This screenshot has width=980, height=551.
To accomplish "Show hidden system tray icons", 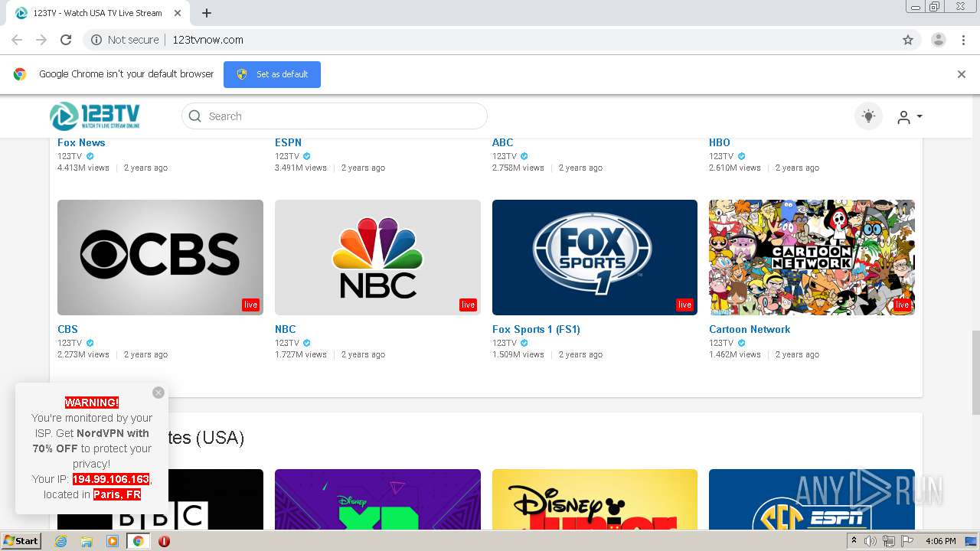I will click(854, 541).
